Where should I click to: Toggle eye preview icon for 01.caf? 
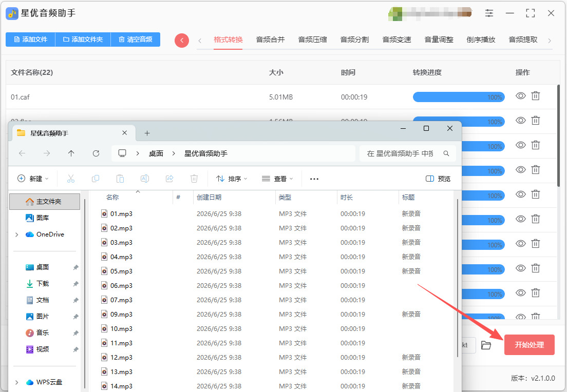click(x=521, y=96)
